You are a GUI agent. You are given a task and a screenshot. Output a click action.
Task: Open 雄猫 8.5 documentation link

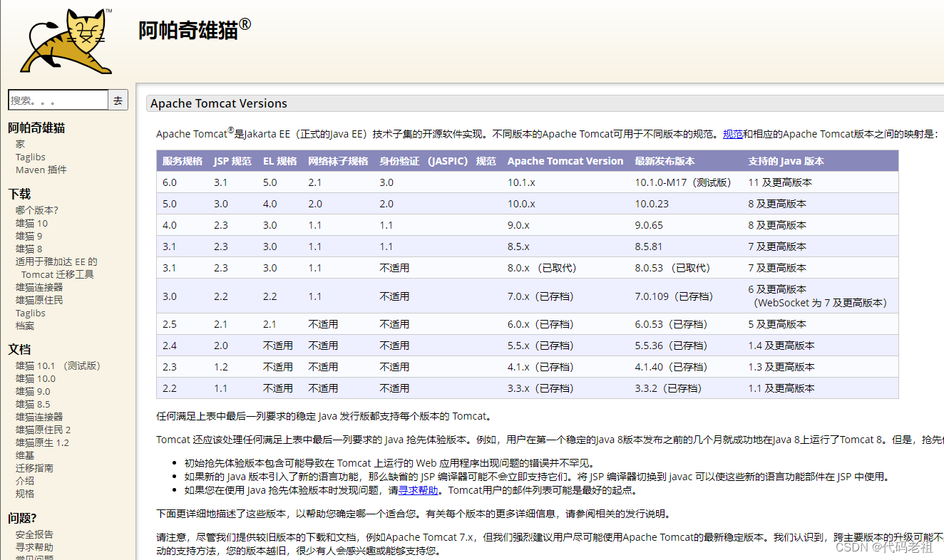pos(34,404)
